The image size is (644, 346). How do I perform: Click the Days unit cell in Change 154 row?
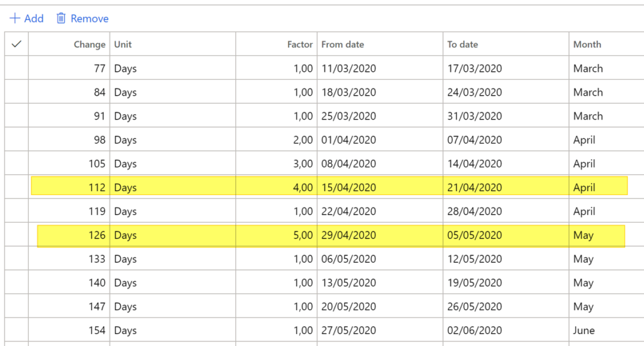(x=173, y=330)
